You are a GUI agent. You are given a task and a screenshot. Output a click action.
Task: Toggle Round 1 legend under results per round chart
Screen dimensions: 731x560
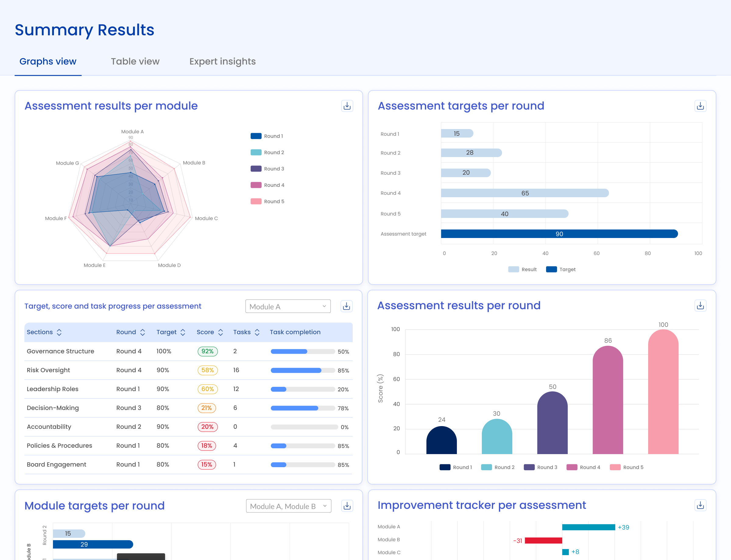coord(456,467)
